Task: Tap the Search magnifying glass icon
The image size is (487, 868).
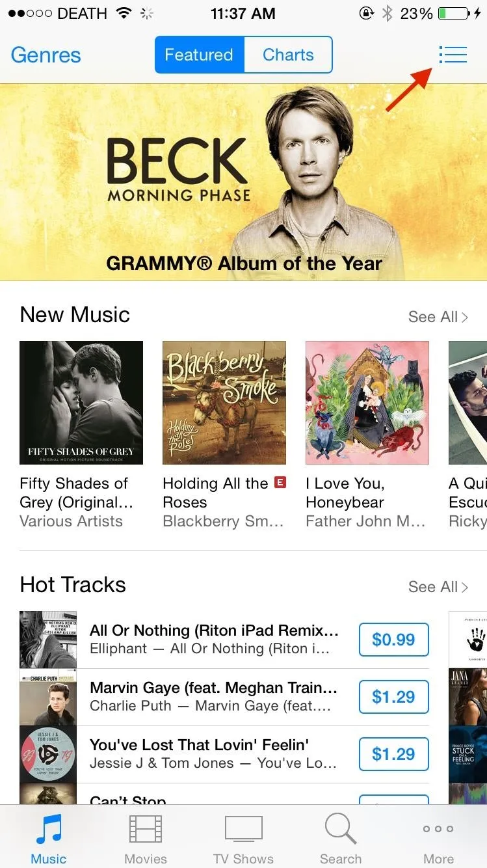Action: 341,829
